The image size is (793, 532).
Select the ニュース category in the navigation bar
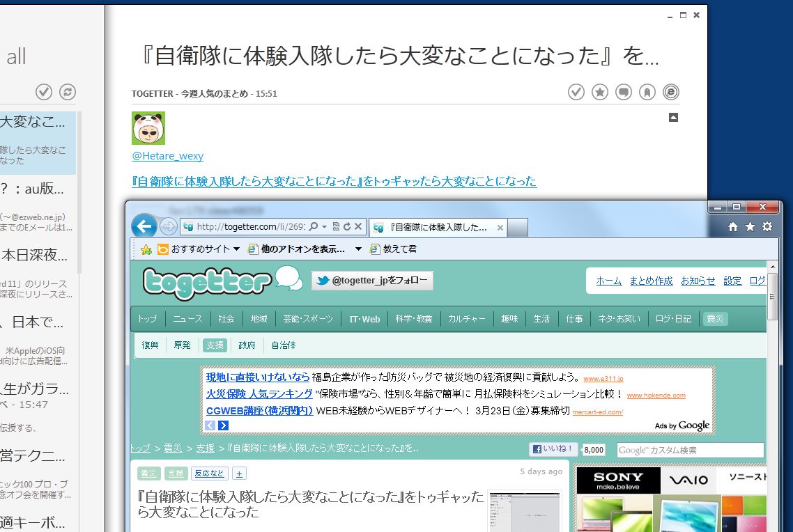[187, 319]
